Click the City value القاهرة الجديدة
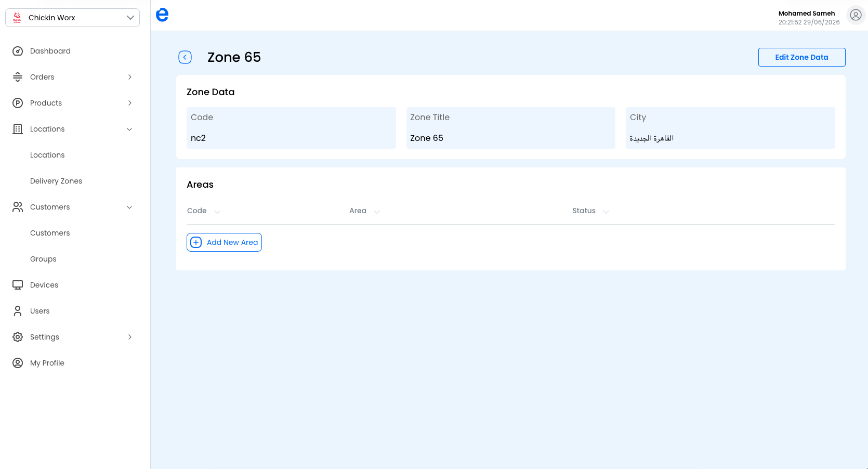The width and height of the screenshot is (868, 469). (x=652, y=138)
